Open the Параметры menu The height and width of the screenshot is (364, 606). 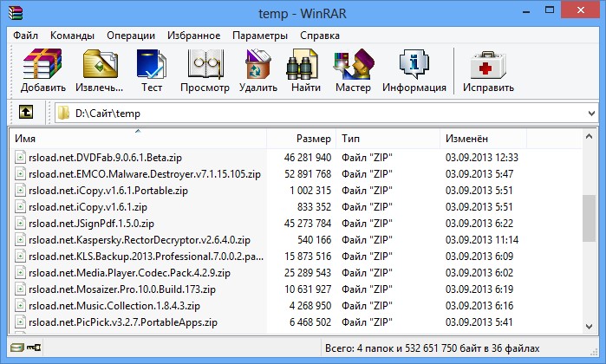tap(260, 36)
